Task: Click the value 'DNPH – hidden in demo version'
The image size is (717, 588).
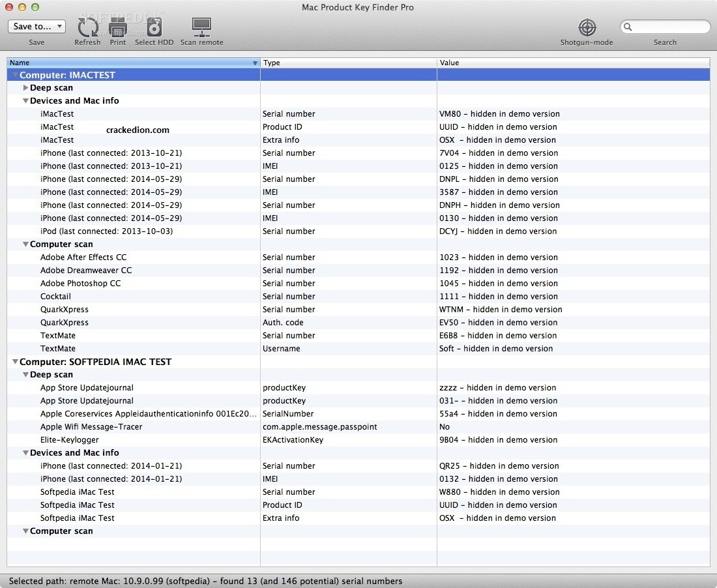Action: click(x=499, y=205)
